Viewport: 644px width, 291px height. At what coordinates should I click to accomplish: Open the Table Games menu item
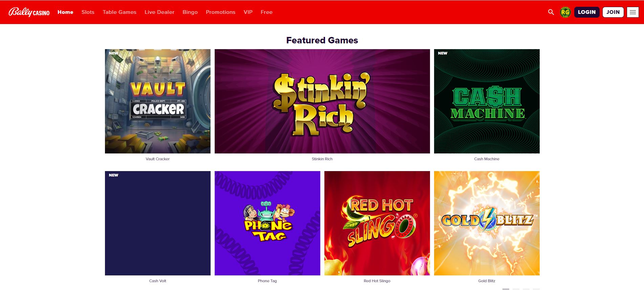tap(120, 12)
